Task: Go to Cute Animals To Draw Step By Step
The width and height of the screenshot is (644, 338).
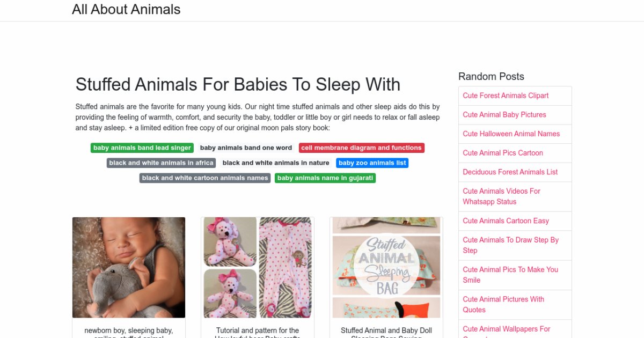Action: coord(510,245)
